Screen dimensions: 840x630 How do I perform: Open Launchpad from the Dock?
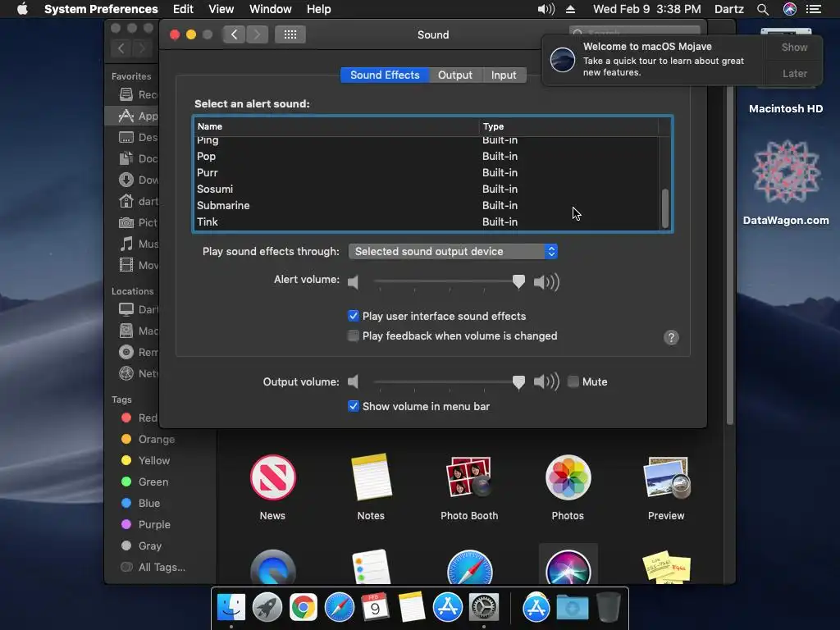click(267, 608)
